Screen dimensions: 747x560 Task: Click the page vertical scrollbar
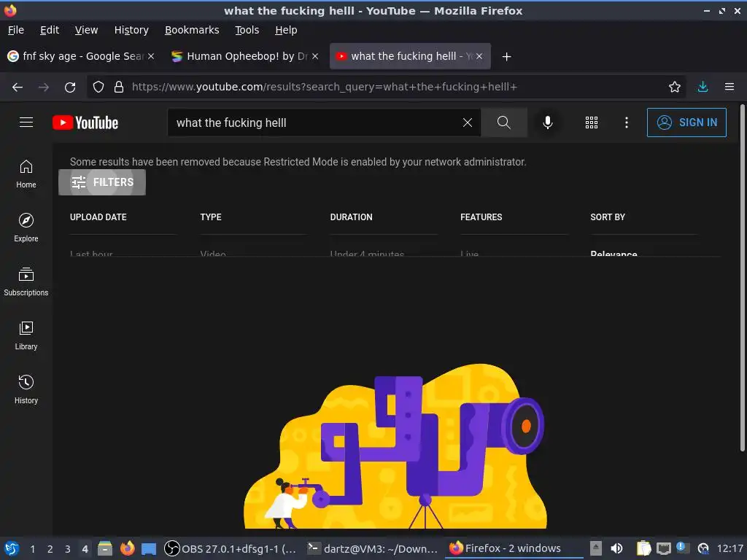click(x=742, y=278)
